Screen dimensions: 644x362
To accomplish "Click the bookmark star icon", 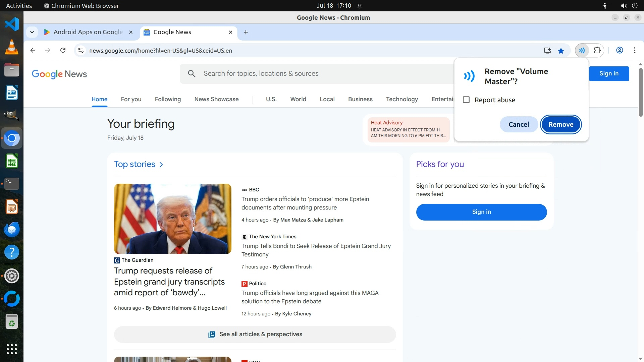I will [x=561, y=51].
